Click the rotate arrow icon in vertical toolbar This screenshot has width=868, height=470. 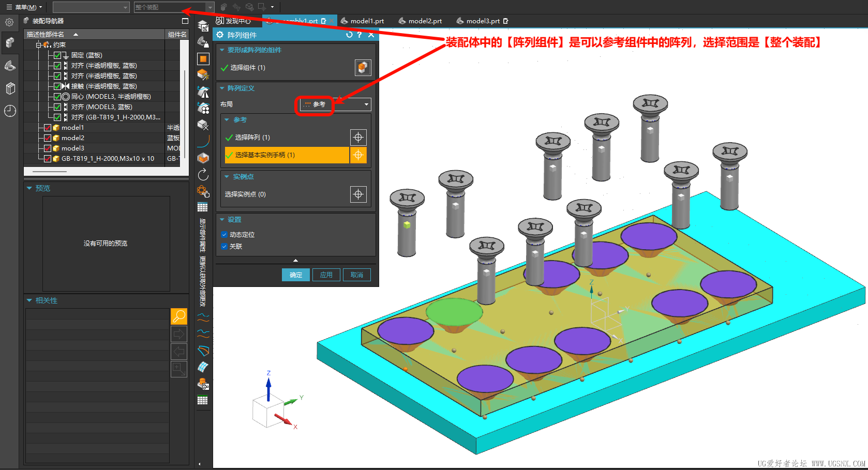tap(203, 175)
